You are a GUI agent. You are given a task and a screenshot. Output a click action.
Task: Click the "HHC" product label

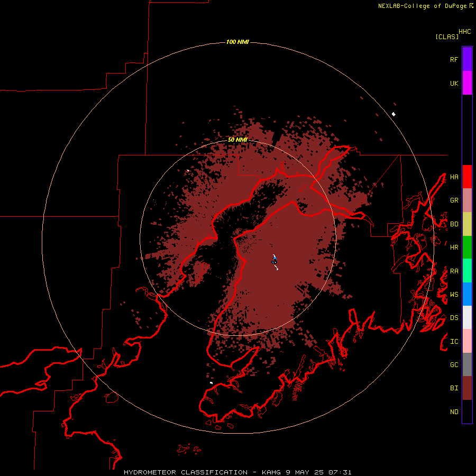465,32
